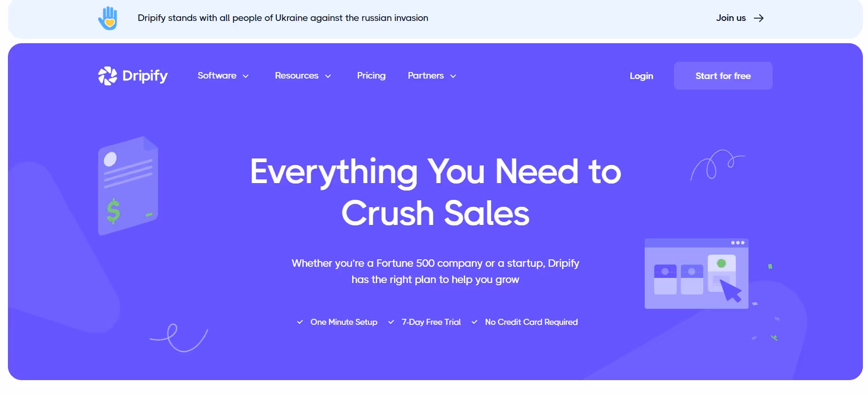
Task: Click the Login link
Action: pyautogui.click(x=641, y=76)
